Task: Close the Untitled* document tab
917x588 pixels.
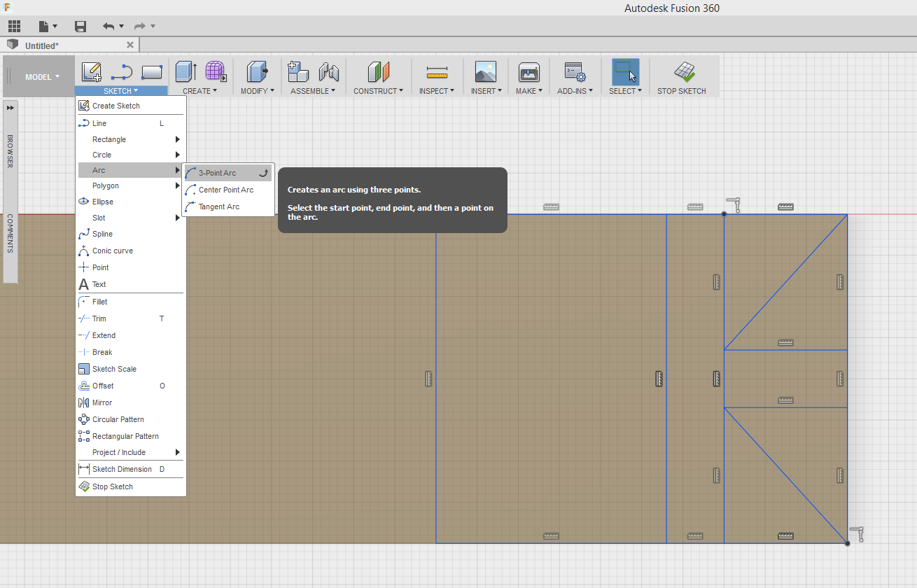Action: [129, 45]
